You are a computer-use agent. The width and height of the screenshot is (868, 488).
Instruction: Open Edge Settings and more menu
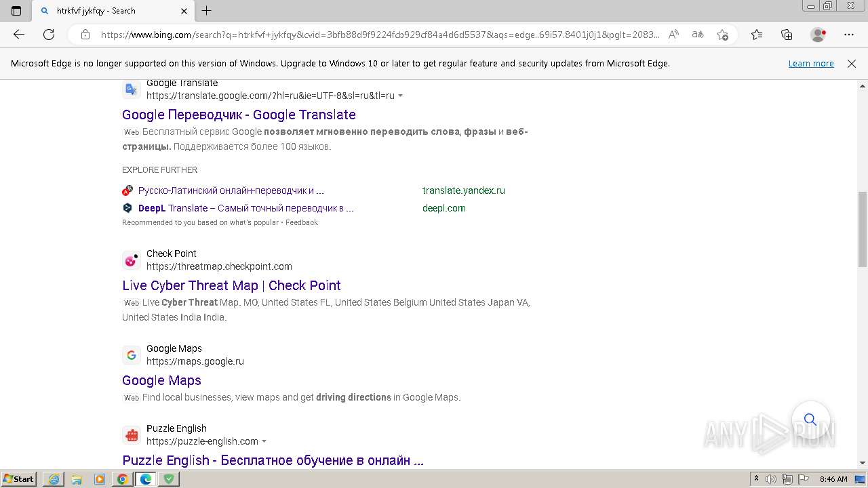click(x=849, y=35)
